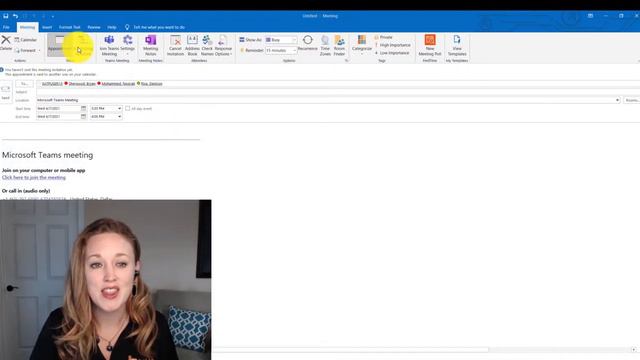Open OneNote Meeting Notes

click(x=150, y=45)
